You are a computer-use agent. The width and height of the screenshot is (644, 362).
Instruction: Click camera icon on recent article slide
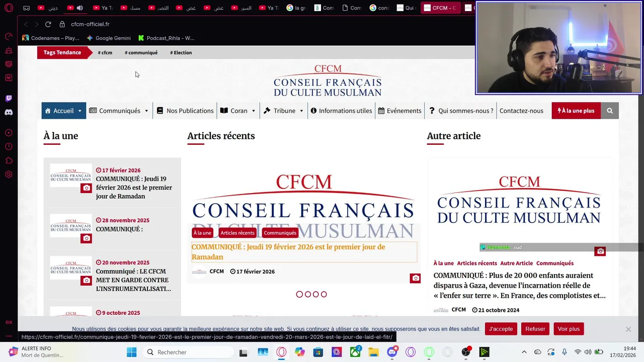coord(415,278)
